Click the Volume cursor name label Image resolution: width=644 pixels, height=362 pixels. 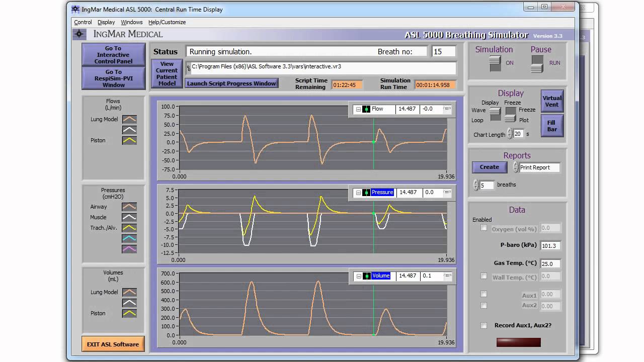click(381, 276)
